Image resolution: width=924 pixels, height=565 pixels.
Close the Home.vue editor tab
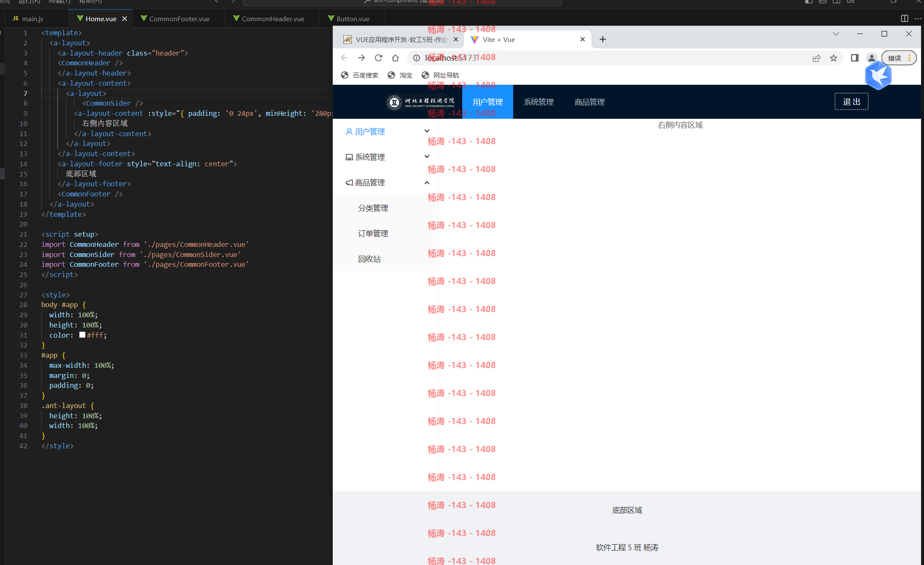pos(124,19)
